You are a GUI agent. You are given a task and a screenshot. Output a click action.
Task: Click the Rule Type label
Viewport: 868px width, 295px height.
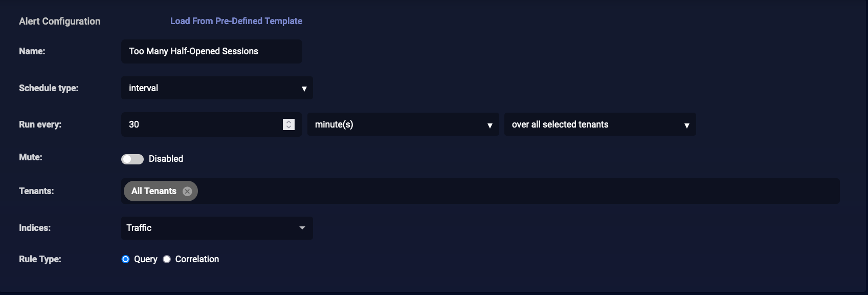click(40, 259)
